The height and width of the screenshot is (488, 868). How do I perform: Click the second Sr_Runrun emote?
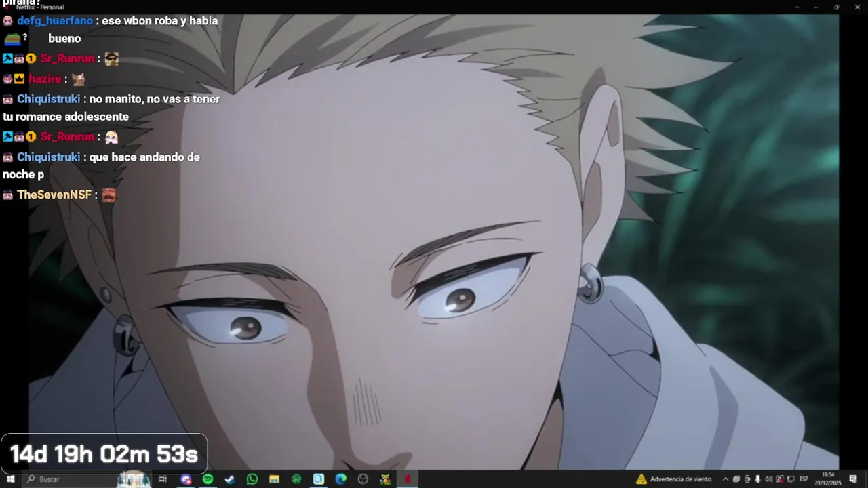pos(112,137)
